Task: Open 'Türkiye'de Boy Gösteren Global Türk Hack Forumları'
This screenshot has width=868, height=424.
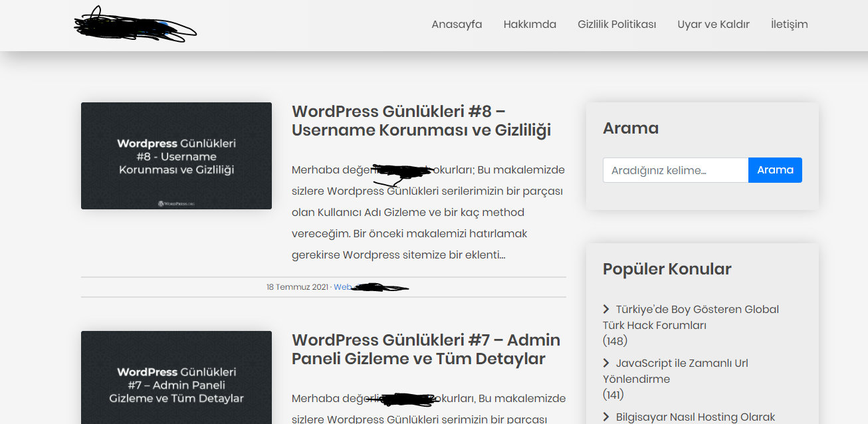Action: [x=691, y=317]
